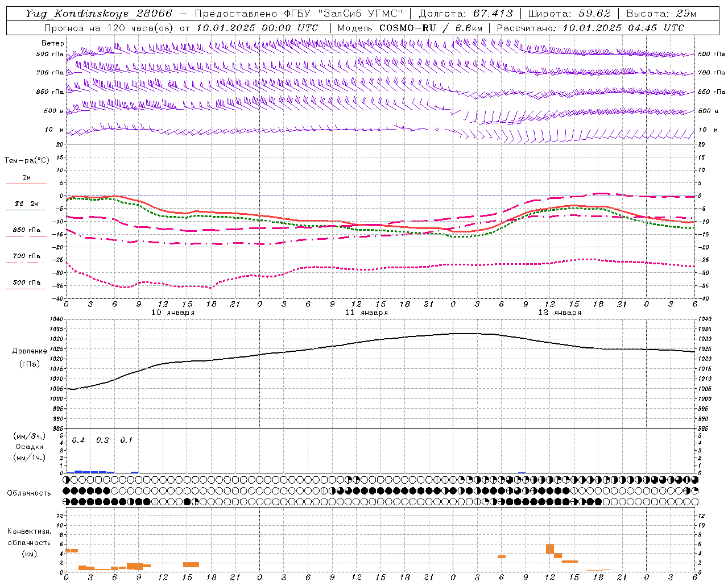Click the '(км)' unit under convective cloudiness

(29, 554)
